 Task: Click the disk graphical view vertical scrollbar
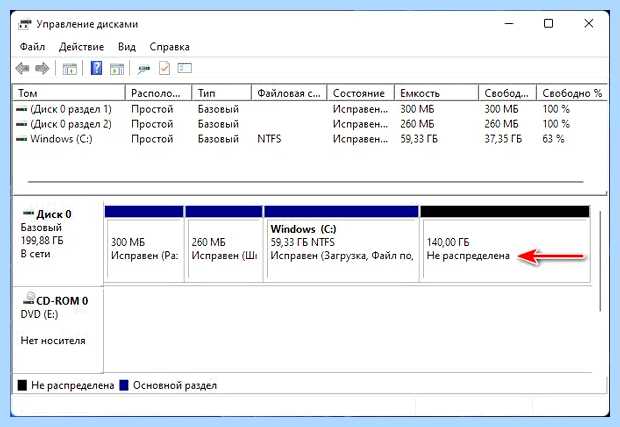tap(601, 261)
